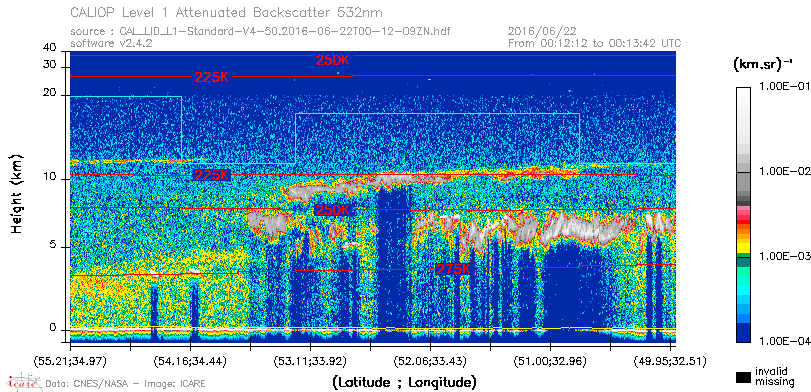Screen dimensions: 811x392
Task: Click the (49.95;32.51) axis tick label
Action: [670, 361]
